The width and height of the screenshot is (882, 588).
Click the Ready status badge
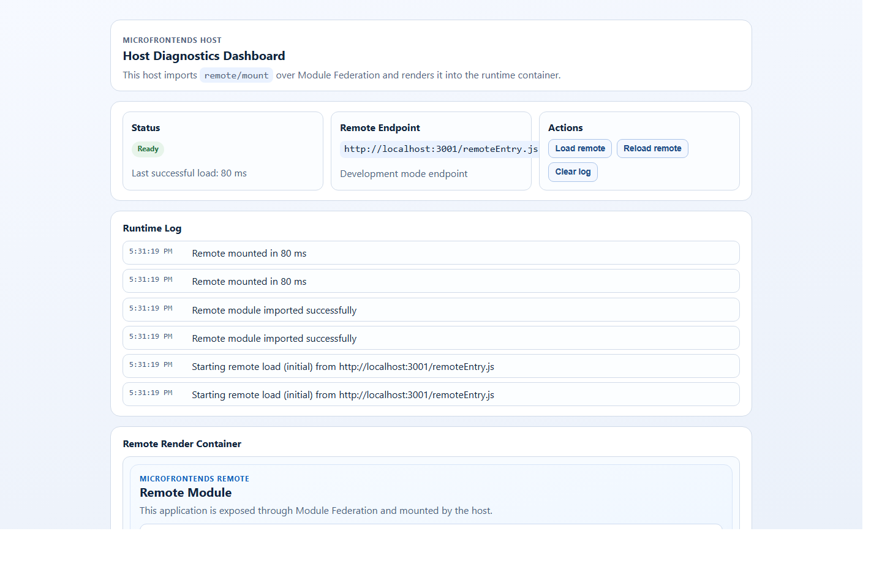[x=148, y=149]
